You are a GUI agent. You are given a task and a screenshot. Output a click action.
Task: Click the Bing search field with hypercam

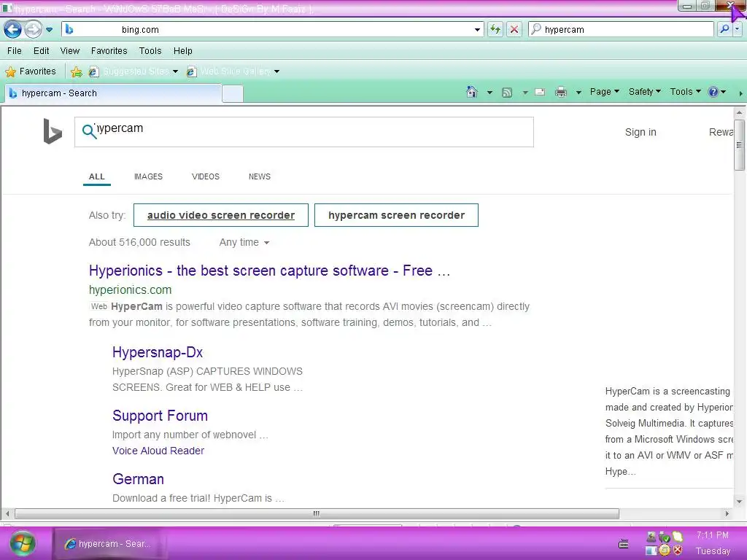tap(304, 132)
